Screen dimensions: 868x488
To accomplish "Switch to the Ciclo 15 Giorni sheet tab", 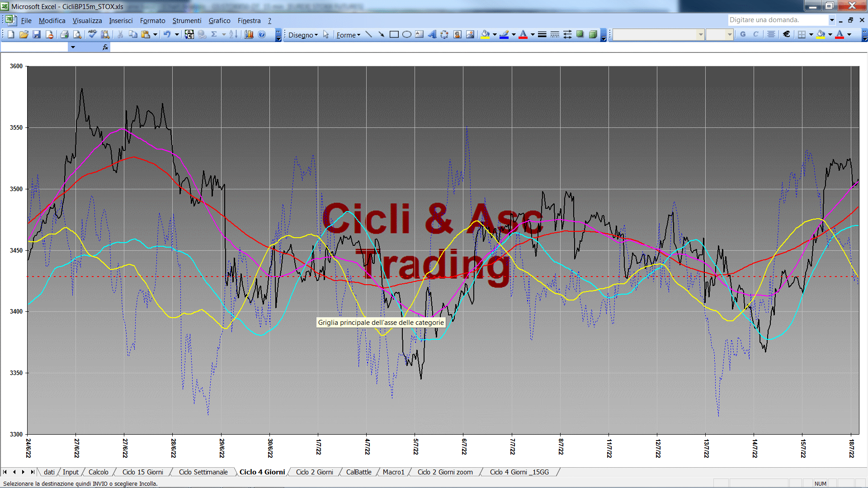I will [x=143, y=472].
